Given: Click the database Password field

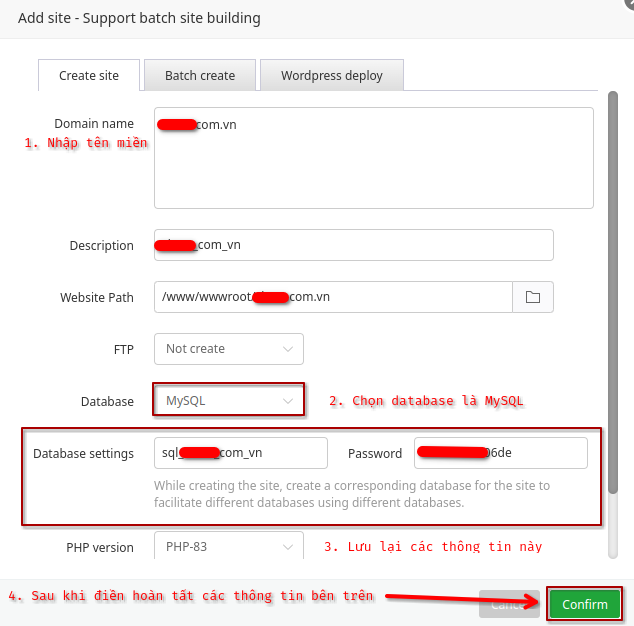Looking at the screenshot, I should [x=501, y=453].
